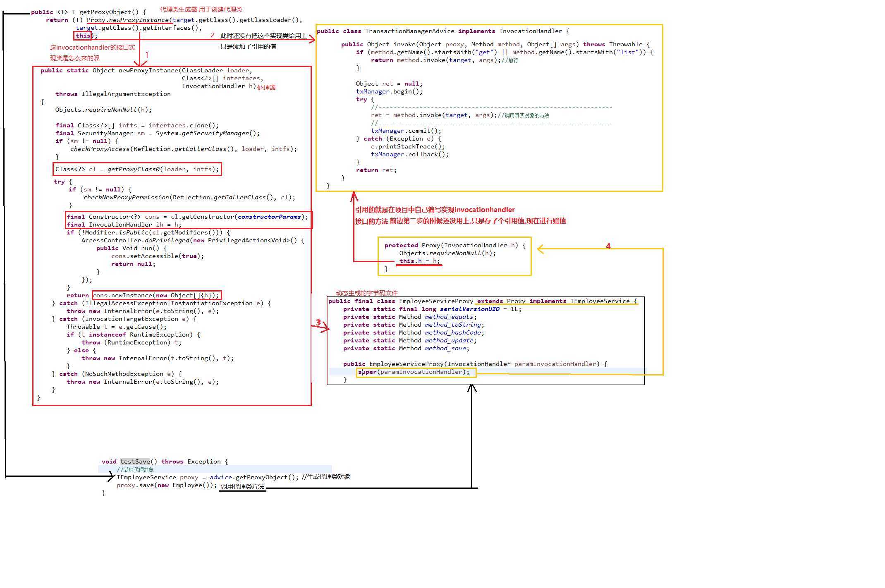Click the '//获取代理对象' comment line

(135, 470)
